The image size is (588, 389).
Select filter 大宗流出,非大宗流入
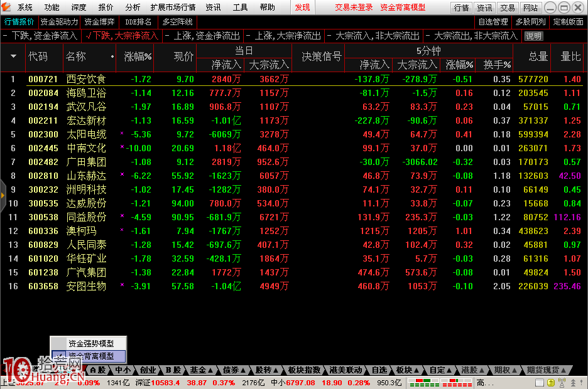(x=472, y=36)
